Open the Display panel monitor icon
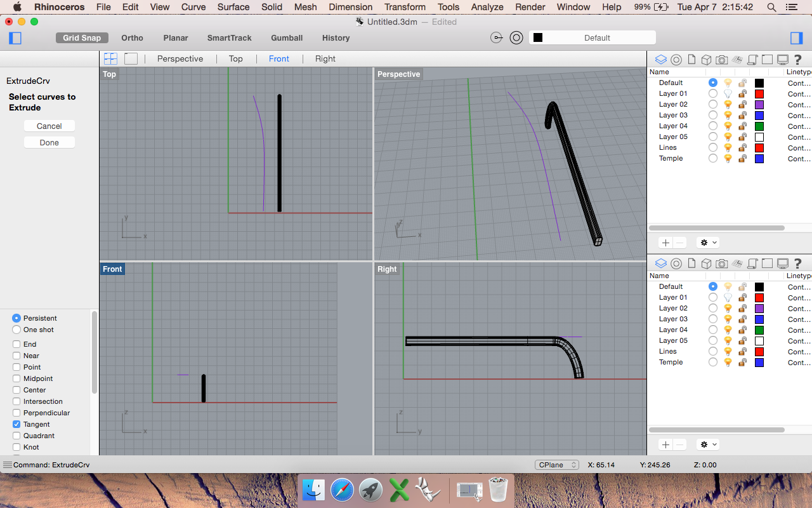This screenshot has width=812, height=508. (x=782, y=59)
